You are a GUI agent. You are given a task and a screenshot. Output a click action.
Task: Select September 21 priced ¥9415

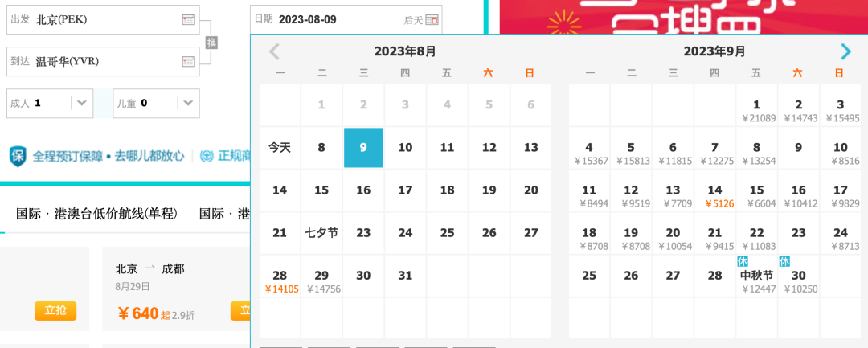[x=714, y=233]
